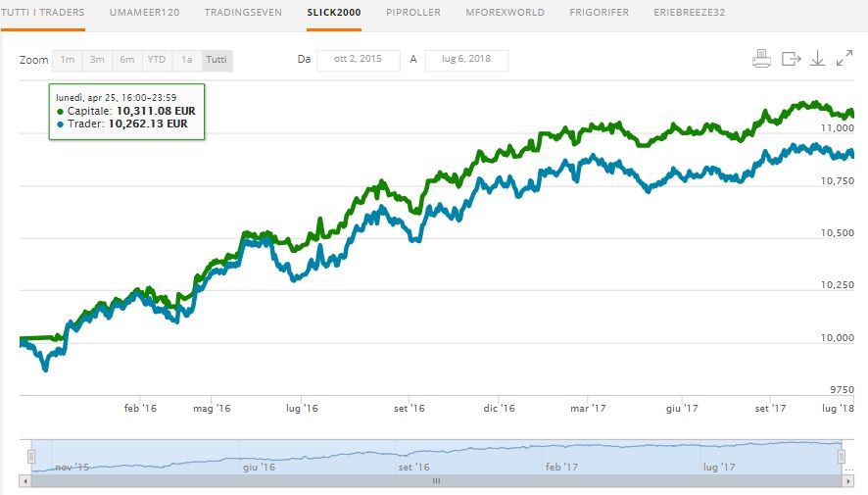Click the Capitale value in tooltip
Viewport: 868px width, 495px height.
click(156, 111)
